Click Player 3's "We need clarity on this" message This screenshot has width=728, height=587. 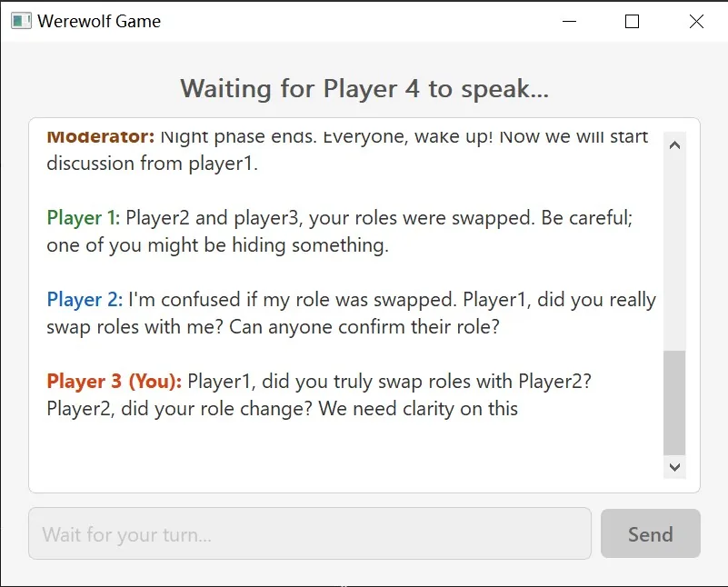click(x=418, y=409)
